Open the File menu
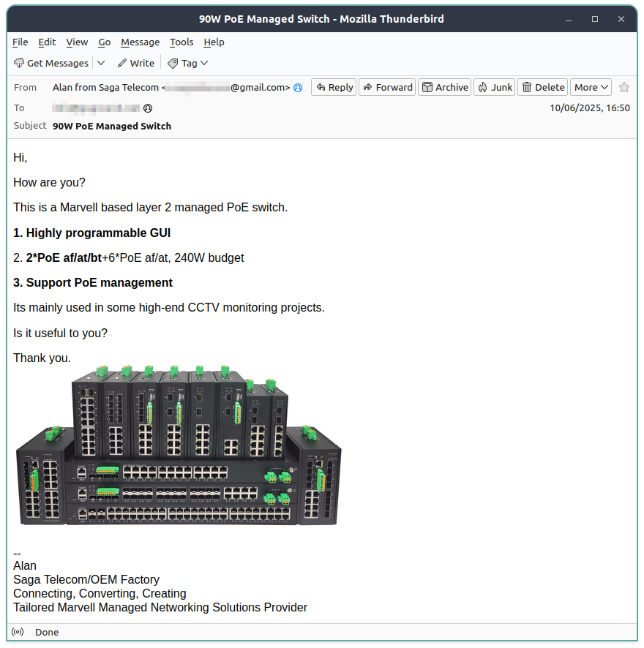 20,42
